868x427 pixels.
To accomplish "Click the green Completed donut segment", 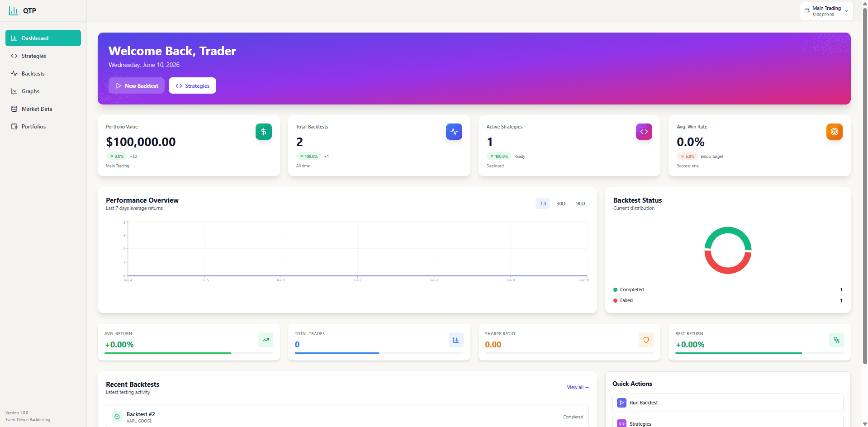I will 728,230.
